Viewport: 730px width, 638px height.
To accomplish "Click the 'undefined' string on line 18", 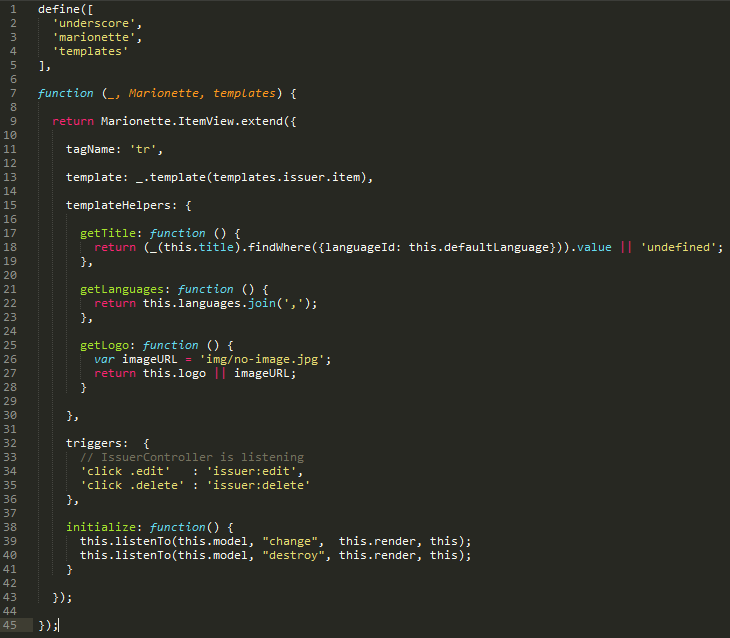I will point(678,247).
